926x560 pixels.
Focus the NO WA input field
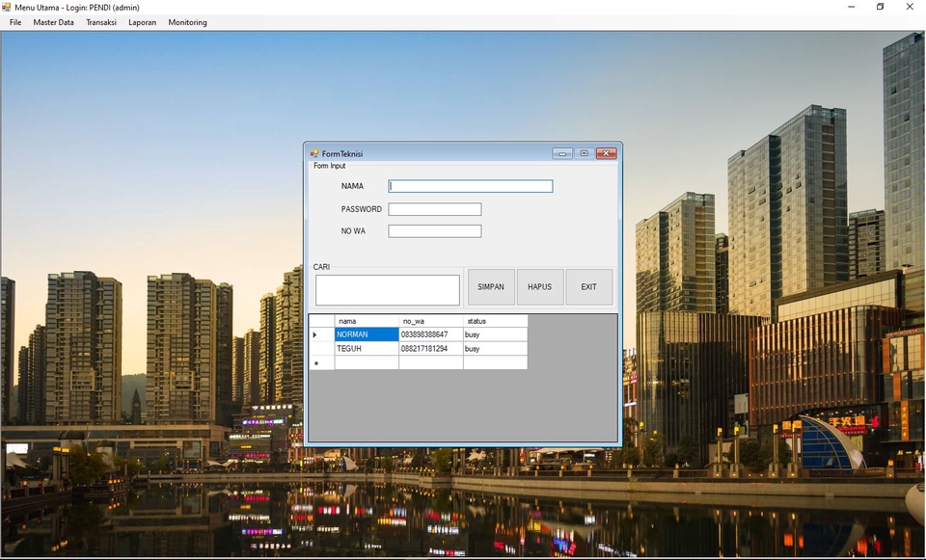tap(434, 231)
